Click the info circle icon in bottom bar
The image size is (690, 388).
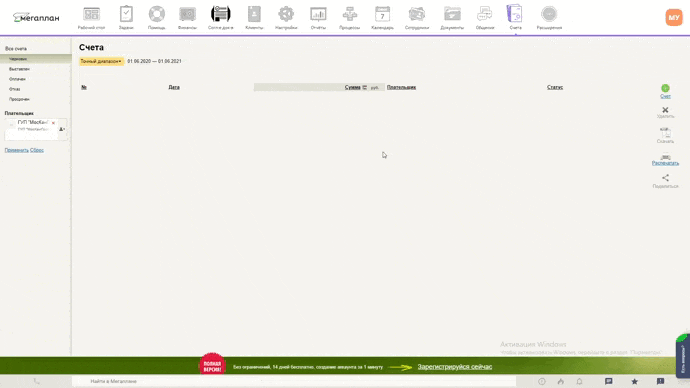(x=542, y=381)
